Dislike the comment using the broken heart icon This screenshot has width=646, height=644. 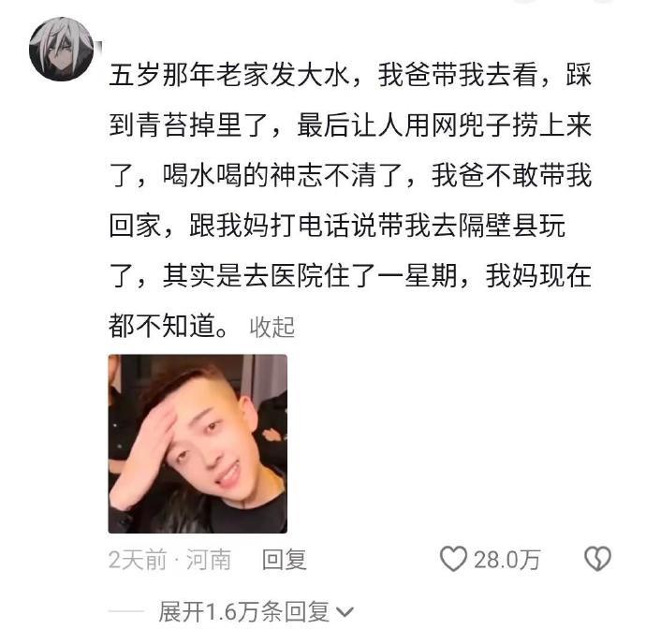597,559
